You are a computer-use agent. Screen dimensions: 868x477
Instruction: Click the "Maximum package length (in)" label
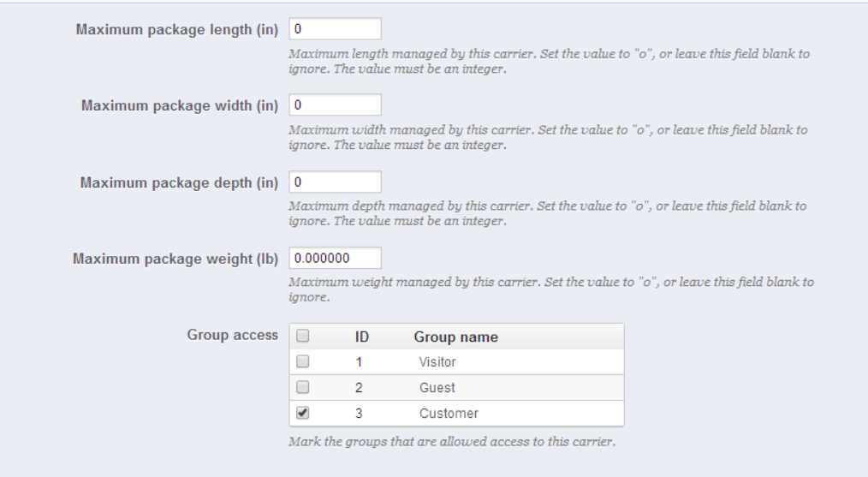[x=177, y=28]
